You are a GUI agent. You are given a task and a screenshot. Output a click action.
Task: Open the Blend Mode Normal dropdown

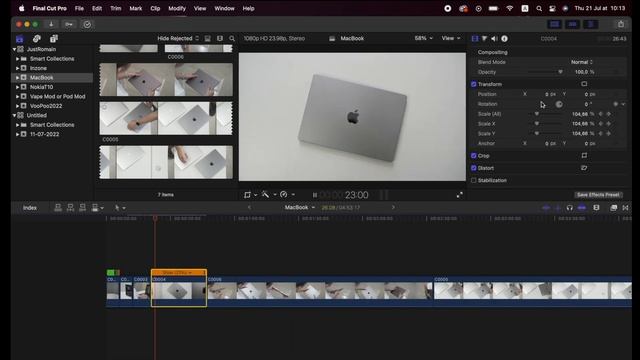coord(582,62)
